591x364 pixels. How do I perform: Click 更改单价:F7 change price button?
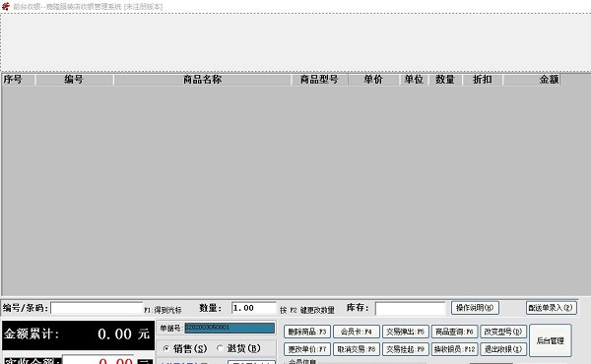tap(307, 349)
